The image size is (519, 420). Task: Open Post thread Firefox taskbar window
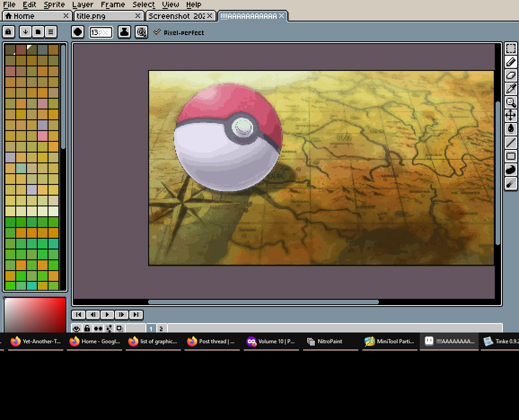[x=212, y=341]
